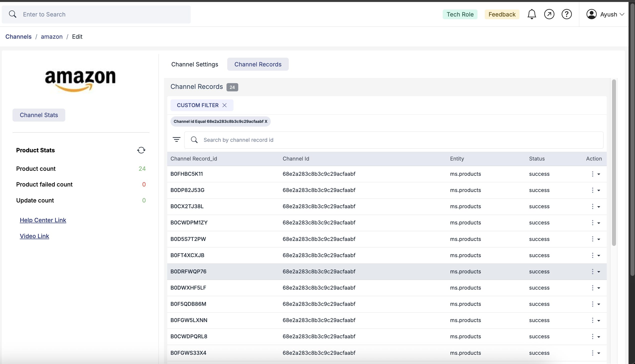This screenshot has height=364, width=635.
Task: Refresh Product Stats with sync icon
Action: coord(141,150)
